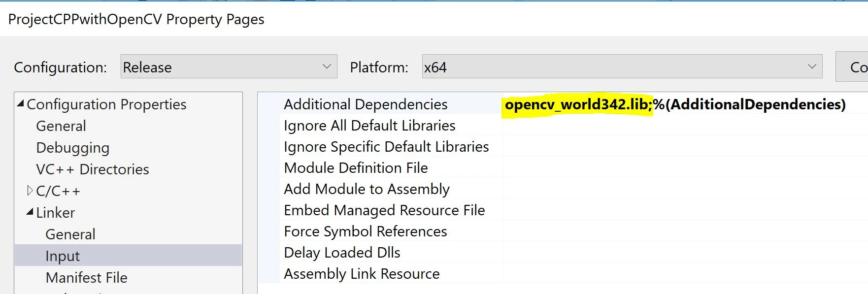Viewport: 868px width, 294px height.
Task: Select General under Linker
Action: coord(70,234)
